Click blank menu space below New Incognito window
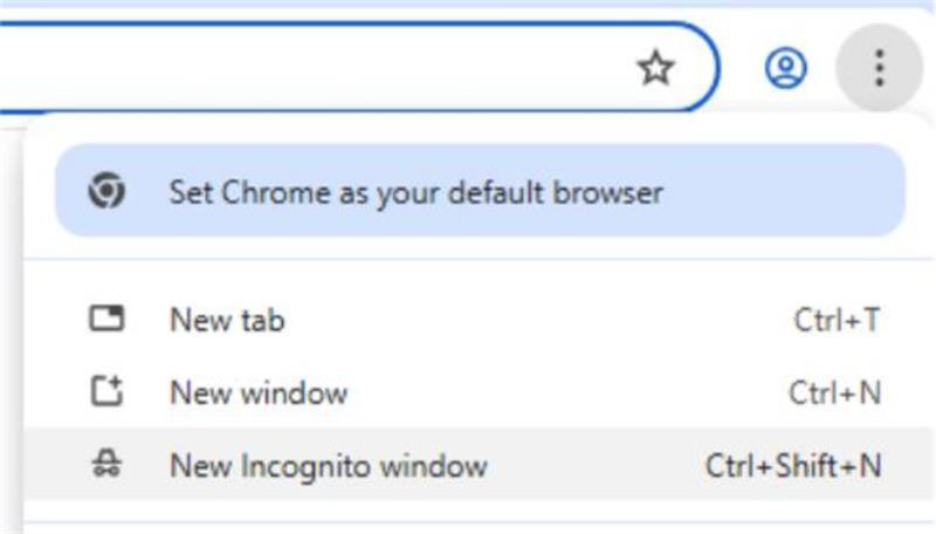Viewport: 936px width, 534px height. [480, 511]
